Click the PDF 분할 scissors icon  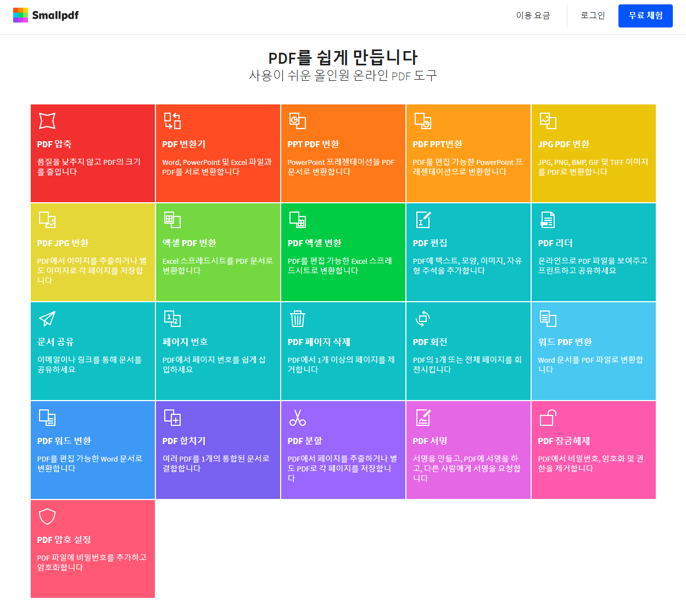(298, 418)
